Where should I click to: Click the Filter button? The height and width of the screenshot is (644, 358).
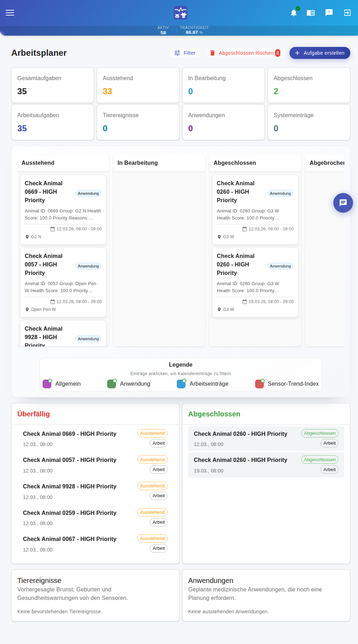185,53
